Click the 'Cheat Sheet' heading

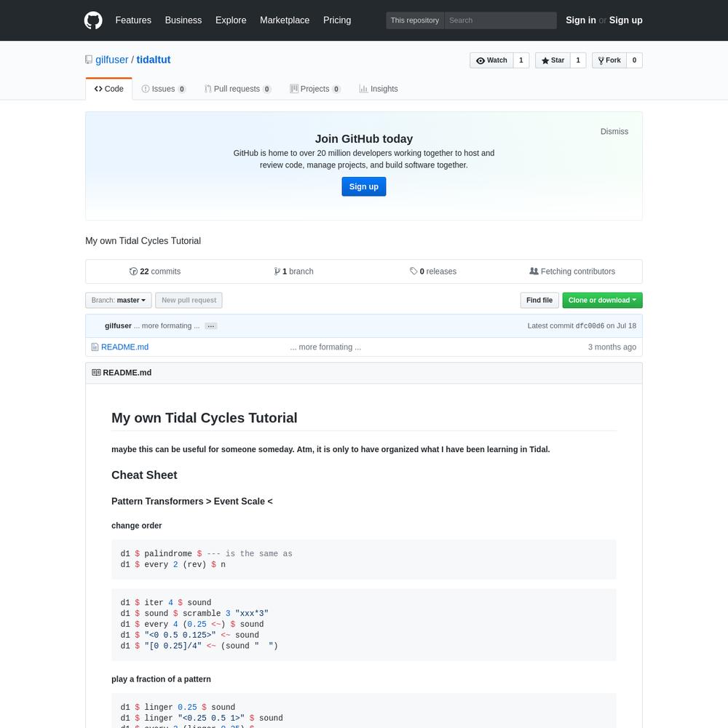point(144,475)
